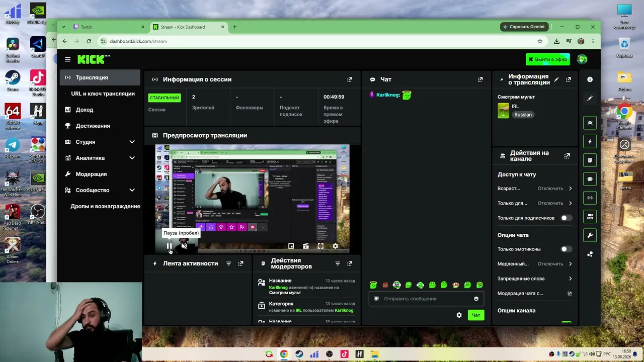This screenshot has width=644, height=362.
Task: Open the Только для... chat access option
Action: point(535,203)
